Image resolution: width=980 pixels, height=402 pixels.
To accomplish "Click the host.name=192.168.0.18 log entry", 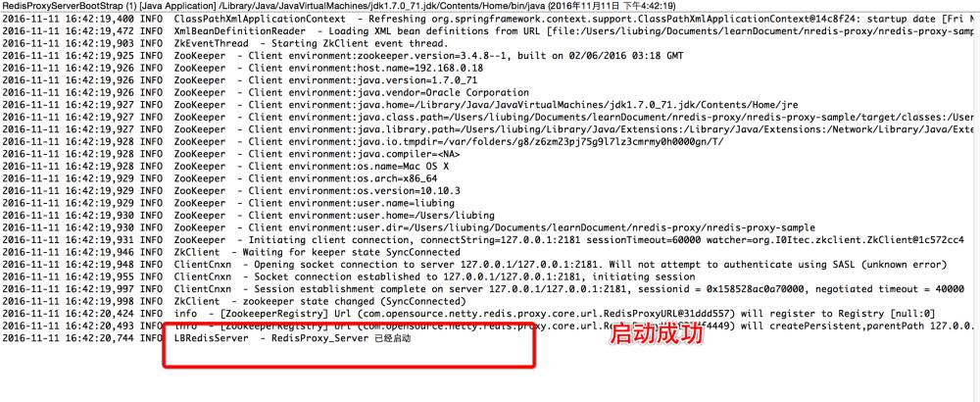I will point(242,68).
